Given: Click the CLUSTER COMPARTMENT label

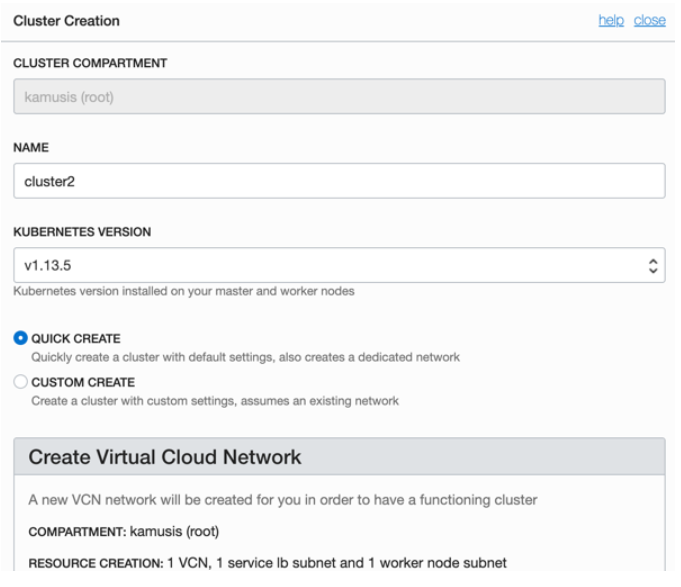Looking at the screenshot, I should (89, 63).
